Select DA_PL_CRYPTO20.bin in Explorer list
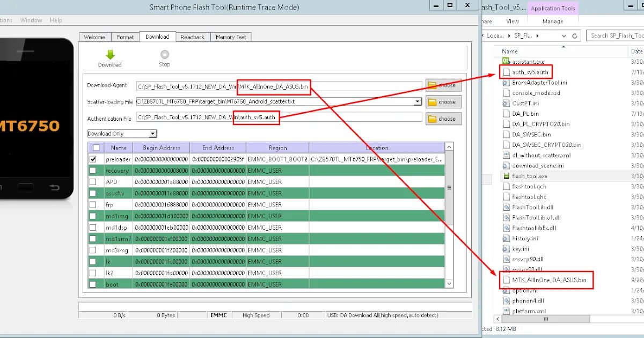The image size is (644, 338). pyautogui.click(x=541, y=124)
